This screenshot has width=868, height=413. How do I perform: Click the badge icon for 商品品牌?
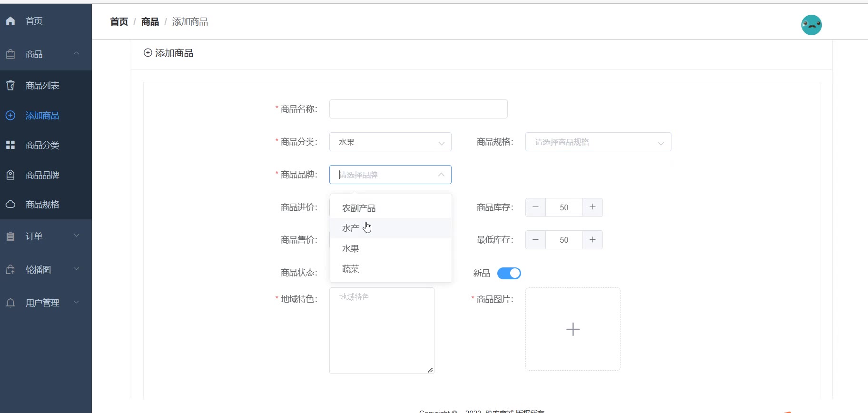(x=10, y=175)
